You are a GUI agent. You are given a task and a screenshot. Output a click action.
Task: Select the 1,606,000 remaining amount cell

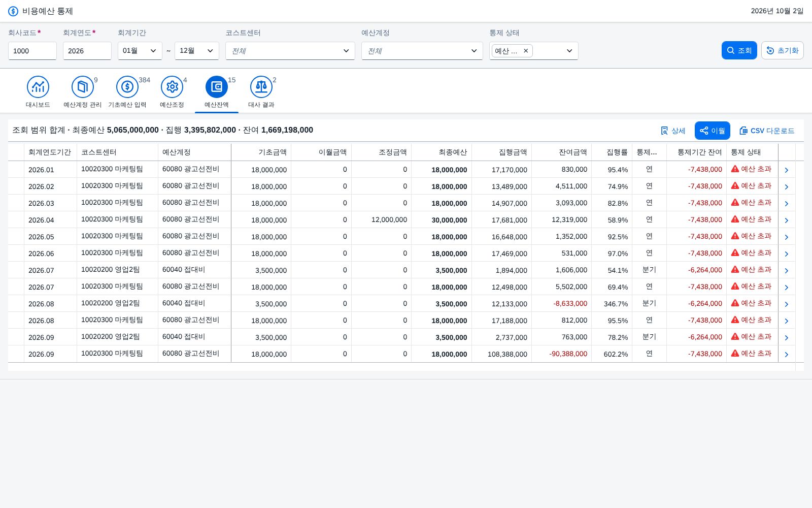(x=562, y=270)
